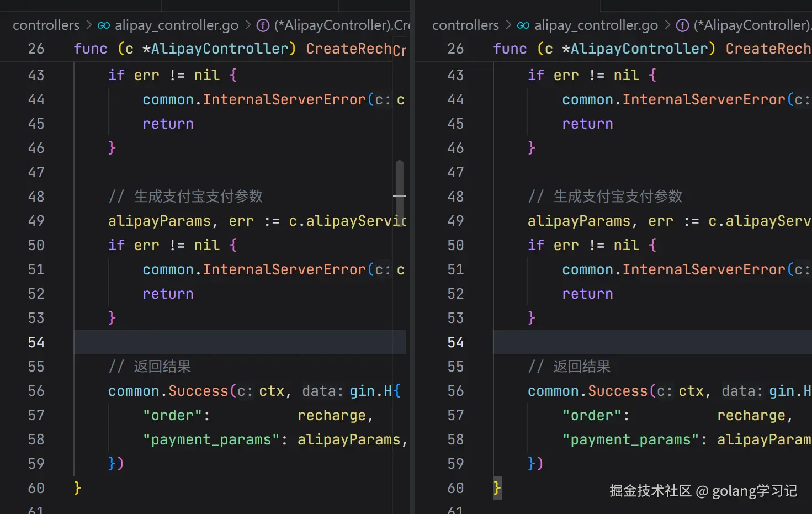Click InternalServerError on line 44, left pane
812x514 pixels.
click(284, 99)
